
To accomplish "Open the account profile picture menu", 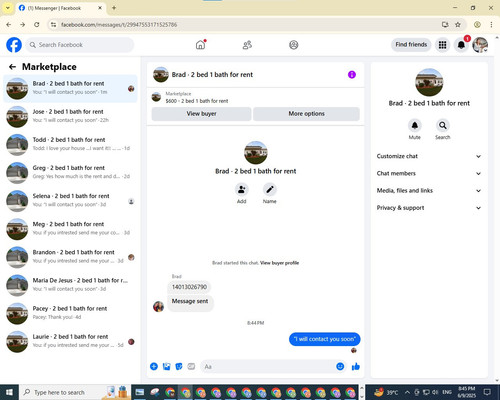I will (x=480, y=45).
